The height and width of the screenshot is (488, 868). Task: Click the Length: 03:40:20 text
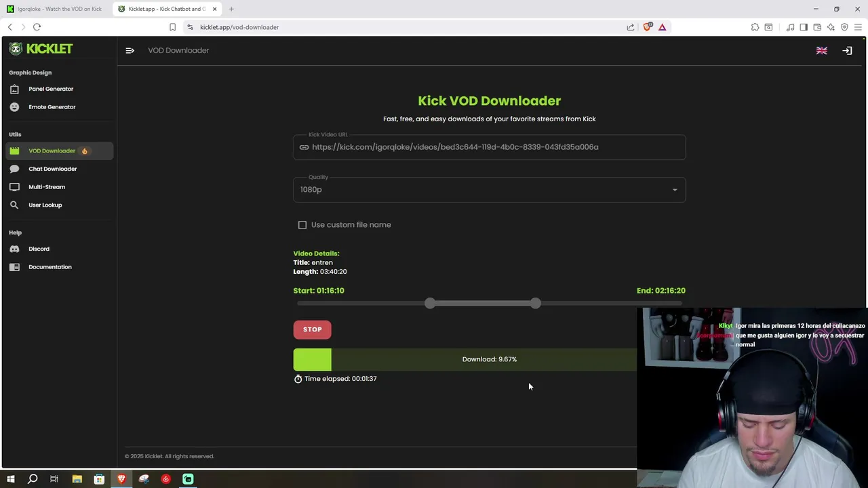[320, 272]
